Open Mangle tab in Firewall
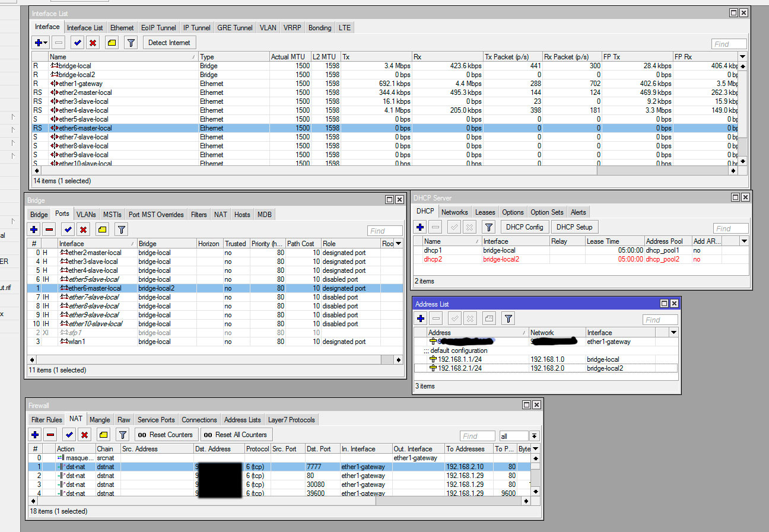Image resolution: width=769 pixels, height=532 pixels. click(x=100, y=419)
